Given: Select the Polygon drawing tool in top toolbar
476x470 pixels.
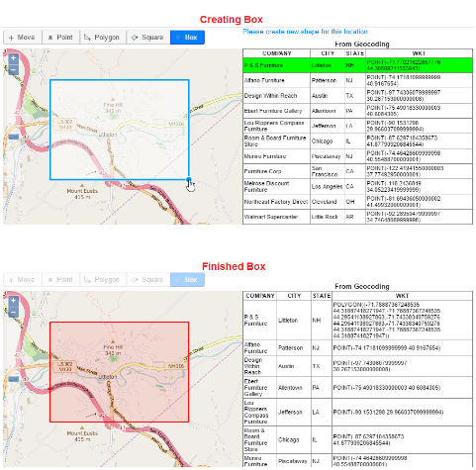Looking at the screenshot, I should tap(103, 38).
